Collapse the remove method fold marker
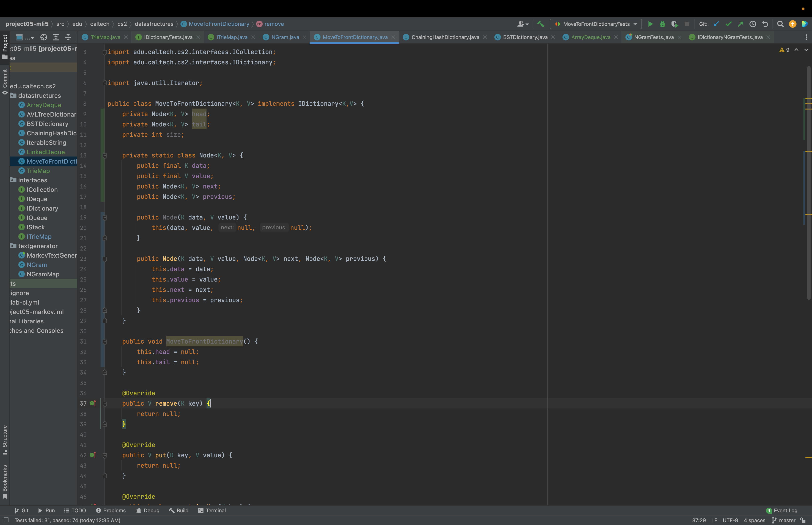Viewport: 812px width, 525px height. (105, 404)
